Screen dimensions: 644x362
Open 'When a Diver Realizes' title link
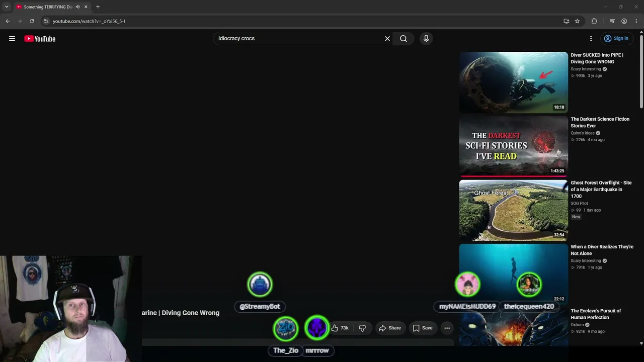602,250
